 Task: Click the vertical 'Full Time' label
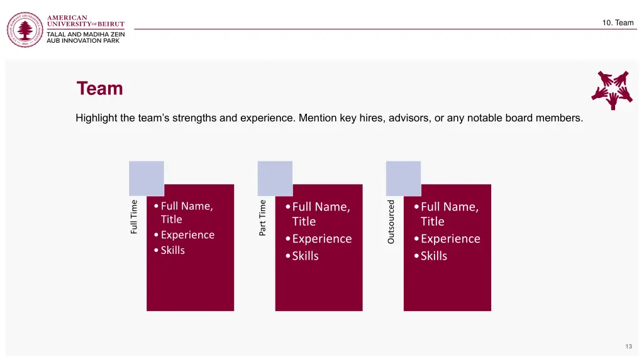pyautogui.click(x=134, y=217)
